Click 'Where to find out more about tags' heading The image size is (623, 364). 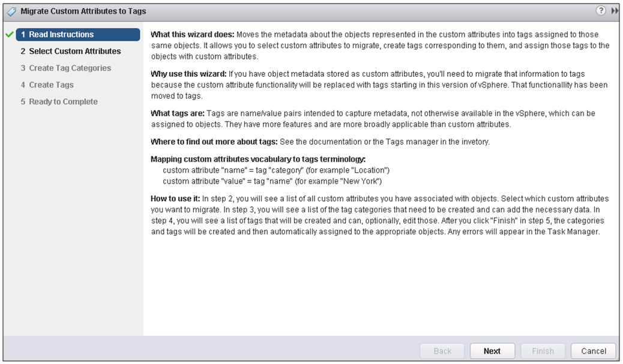pyautogui.click(x=214, y=142)
